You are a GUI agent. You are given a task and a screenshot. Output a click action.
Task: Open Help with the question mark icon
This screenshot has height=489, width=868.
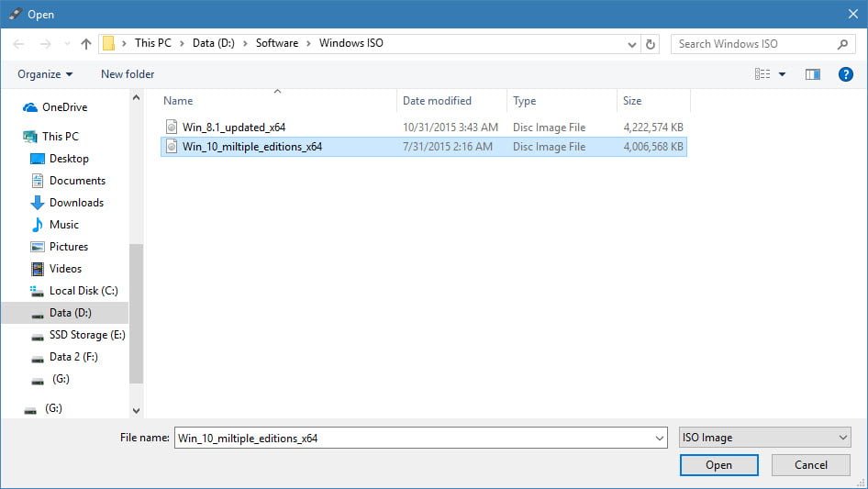[x=845, y=74]
